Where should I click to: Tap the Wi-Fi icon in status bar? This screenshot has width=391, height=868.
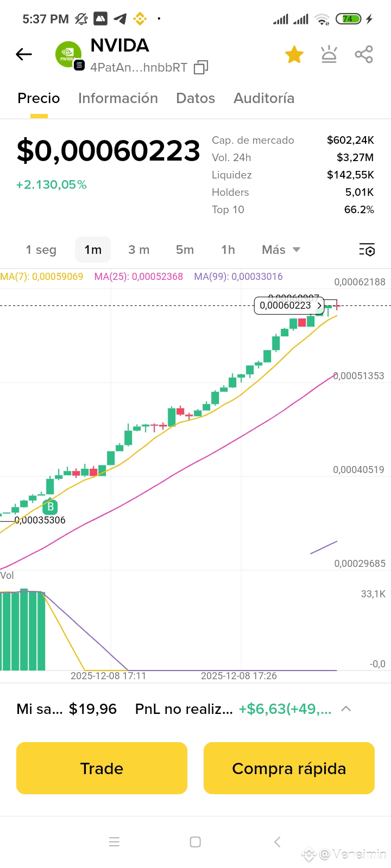[x=323, y=19]
